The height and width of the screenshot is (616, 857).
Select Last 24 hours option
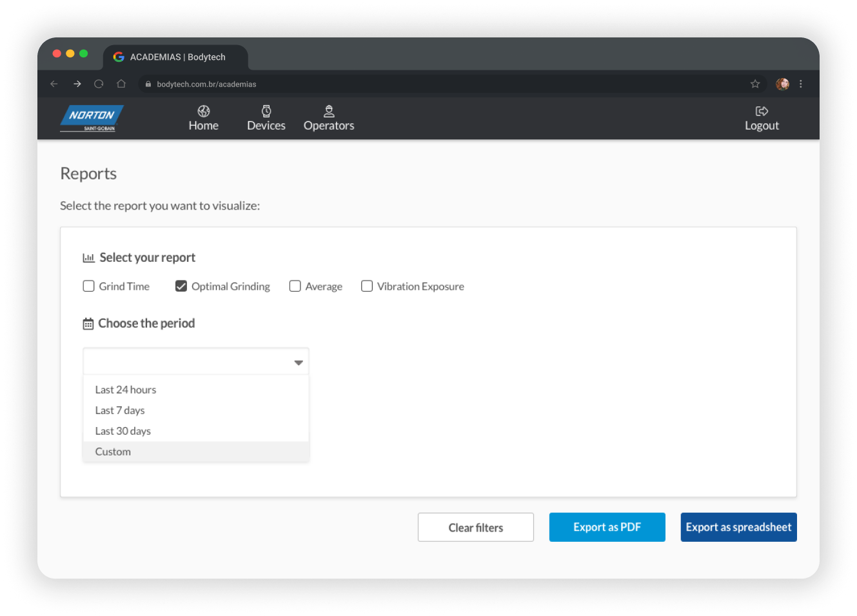click(x=196, y=390)
